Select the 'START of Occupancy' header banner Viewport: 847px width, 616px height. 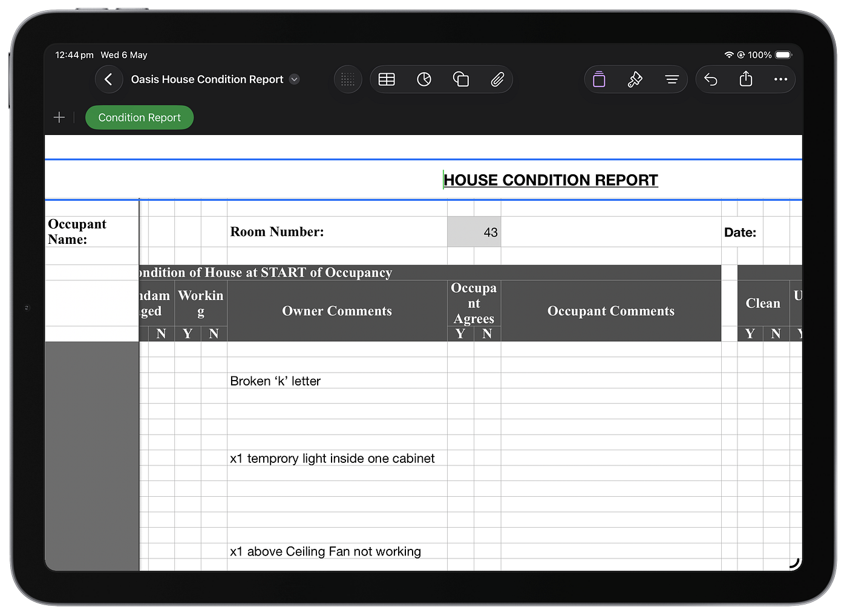(430, 272)
